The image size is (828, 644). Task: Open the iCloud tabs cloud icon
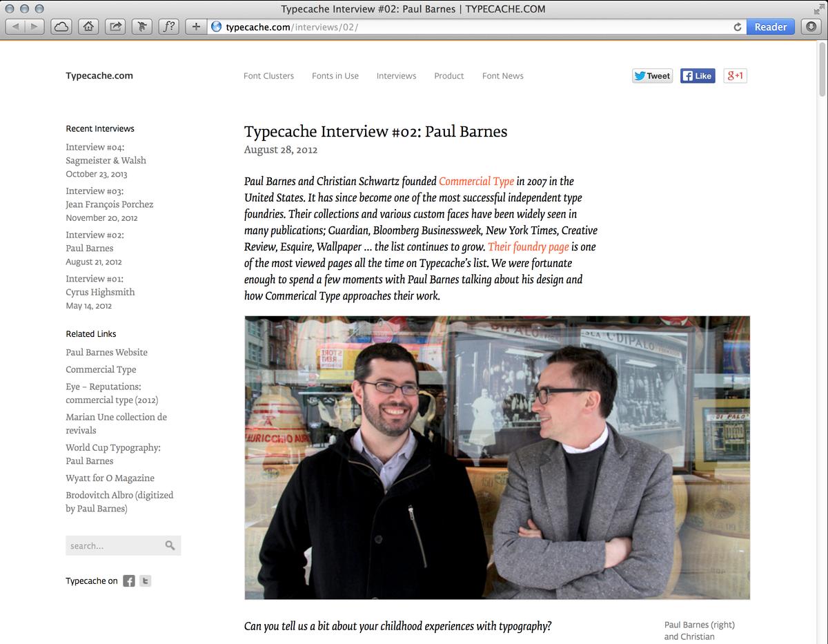pyautogui.click(x=61, y=27)
